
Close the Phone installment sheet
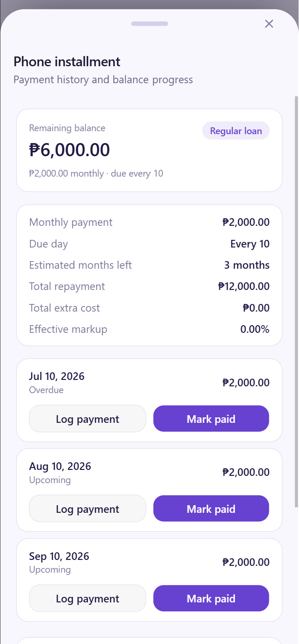[x=269, y=24]
